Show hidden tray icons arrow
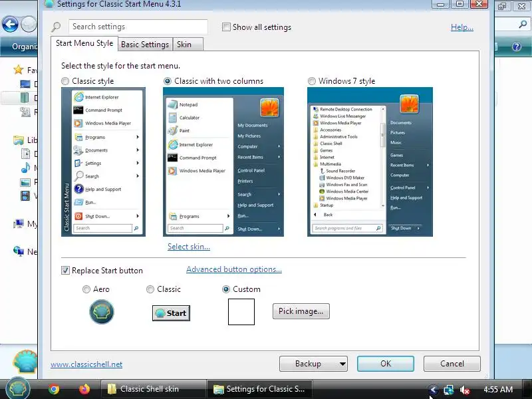The height and width of the screenshot is (399, 532). (x=433, y=390)
